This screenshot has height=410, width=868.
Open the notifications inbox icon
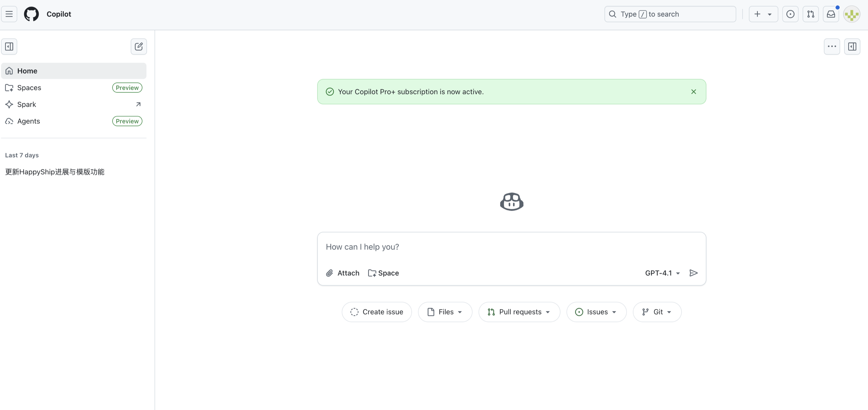coord(831,14)
